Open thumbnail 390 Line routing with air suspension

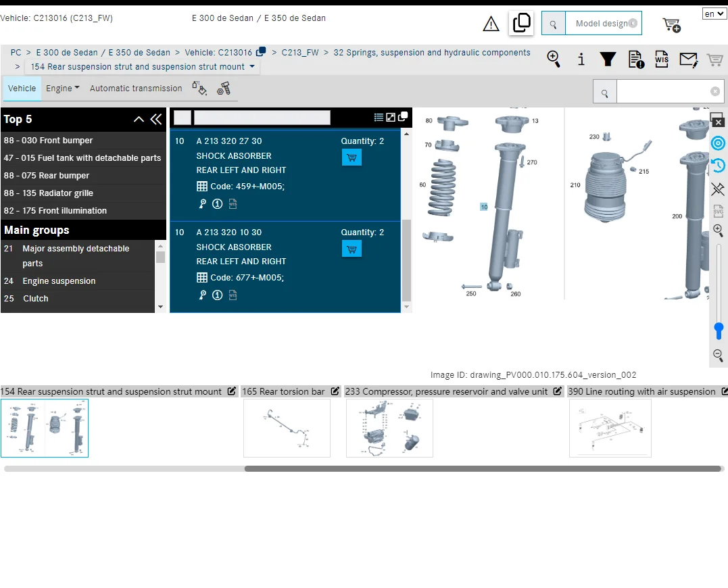pos(610,428)
